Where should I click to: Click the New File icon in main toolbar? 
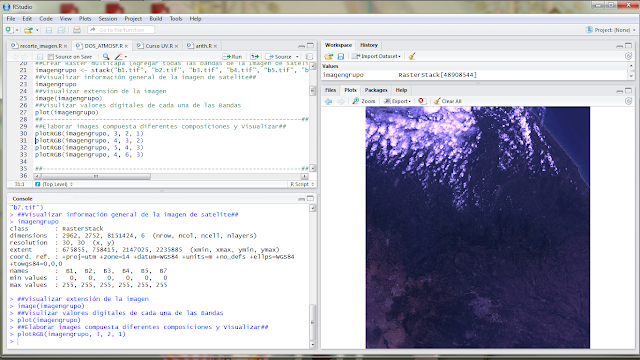(x=9, y=30)
